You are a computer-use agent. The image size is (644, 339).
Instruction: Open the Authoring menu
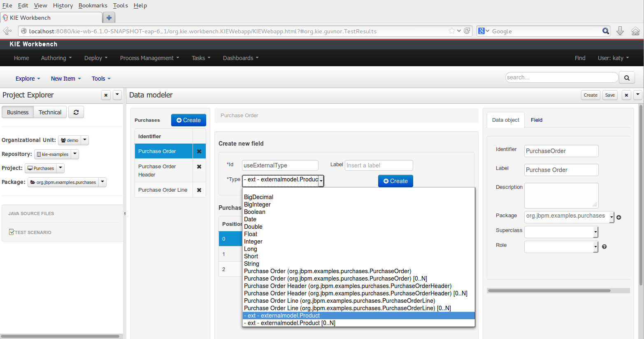tap(56, 58)
